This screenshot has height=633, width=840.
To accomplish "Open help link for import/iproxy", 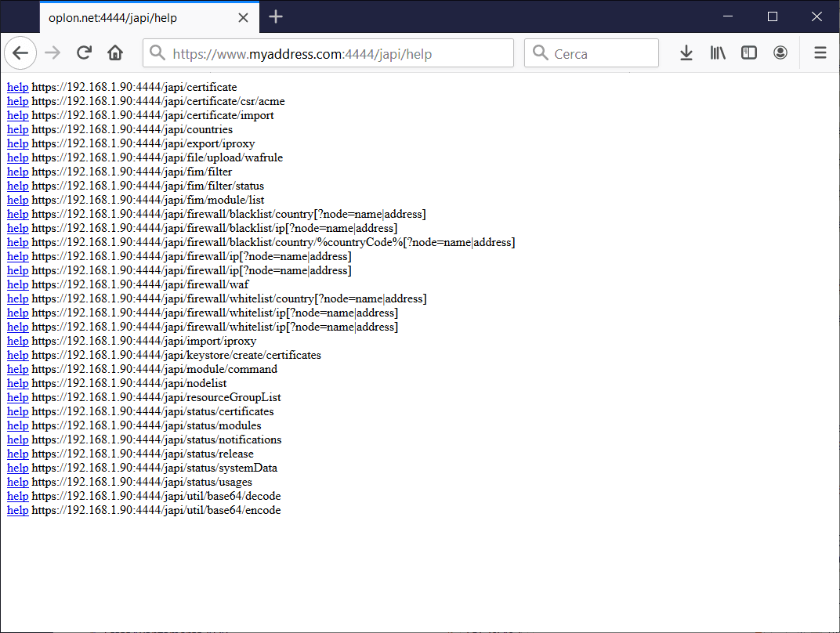I will pyautogui.click(x=18, y=341).
